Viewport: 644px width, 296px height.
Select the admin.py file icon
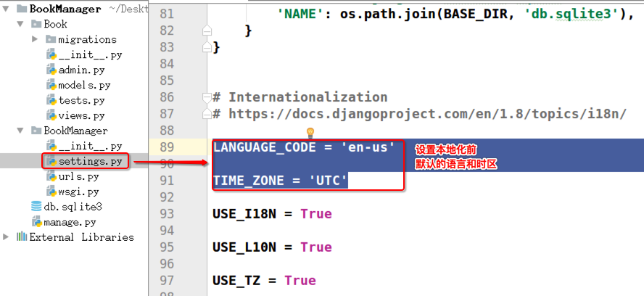pyautogui.click(x=51, y=70)
